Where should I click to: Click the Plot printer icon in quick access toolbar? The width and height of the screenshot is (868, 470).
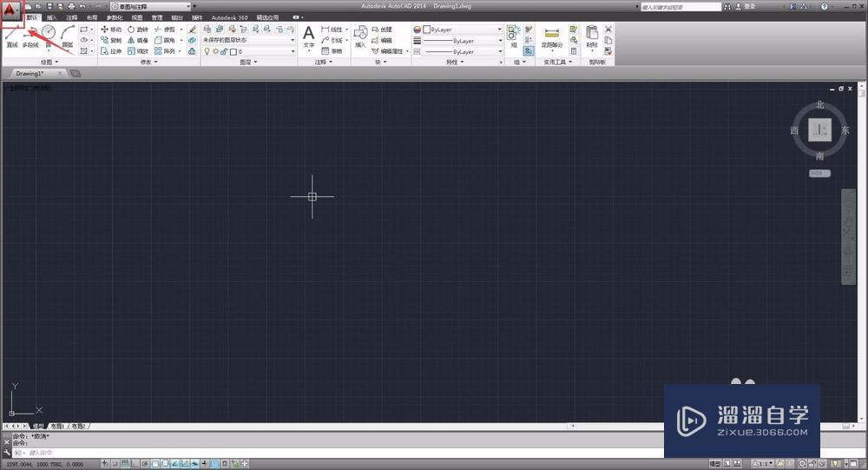[x=71, y=6]
